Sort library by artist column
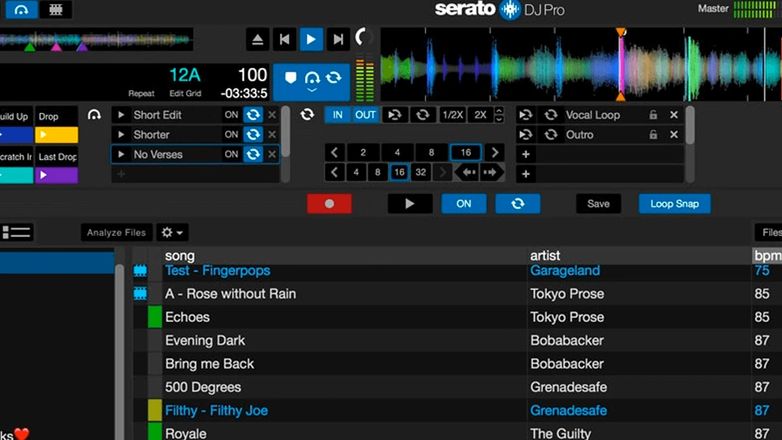The image size is (782, 440). (545, 256)
